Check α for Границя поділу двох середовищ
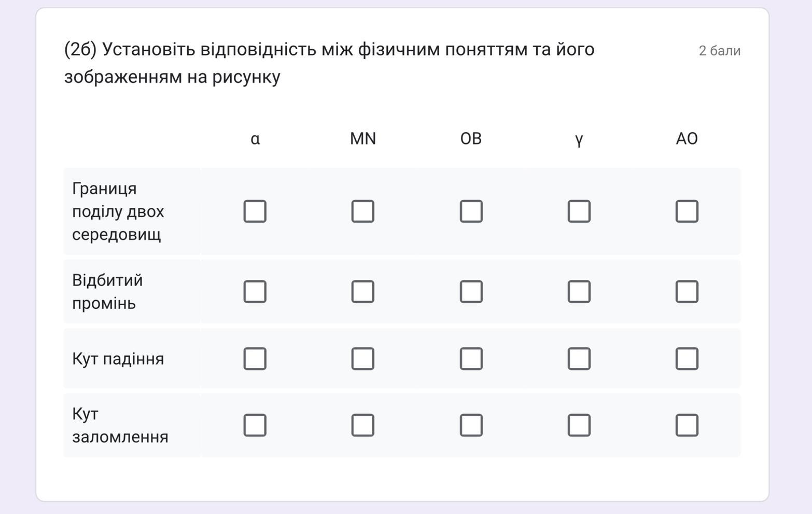The image size is (812, 514). (255, 211)
